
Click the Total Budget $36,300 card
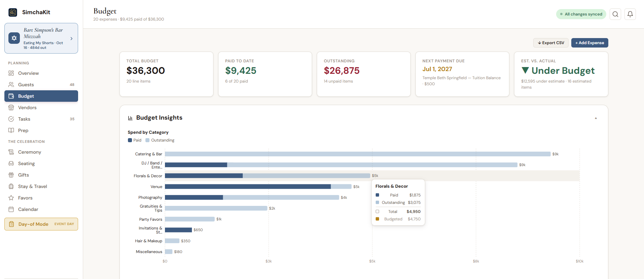coord(166,74)
